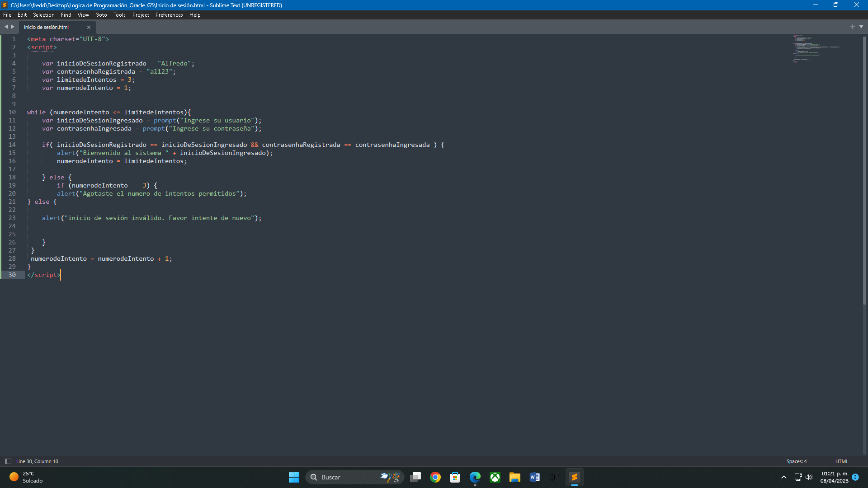Open File Explorer from taskbar
868x488 pixels.
coord(515,477)
